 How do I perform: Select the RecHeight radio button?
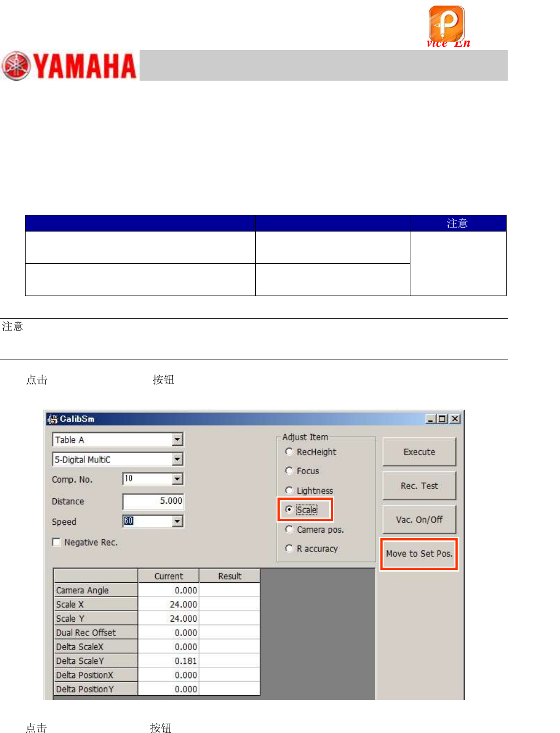click(x=289, y=451)
